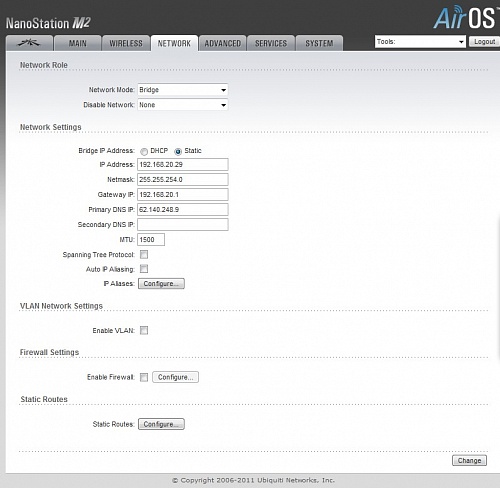Click the Logout button
The height and width of the screenshot is (488, 500).
click(485, 42)
